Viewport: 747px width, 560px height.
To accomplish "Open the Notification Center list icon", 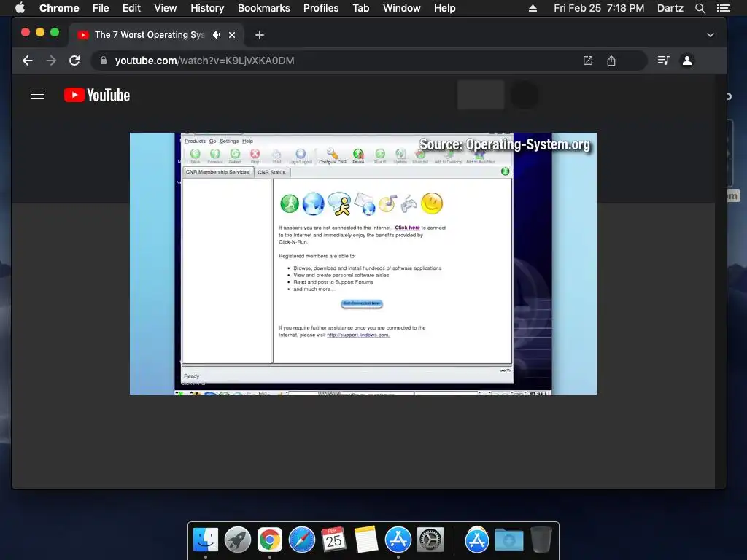I will click(x=723, y=8).
